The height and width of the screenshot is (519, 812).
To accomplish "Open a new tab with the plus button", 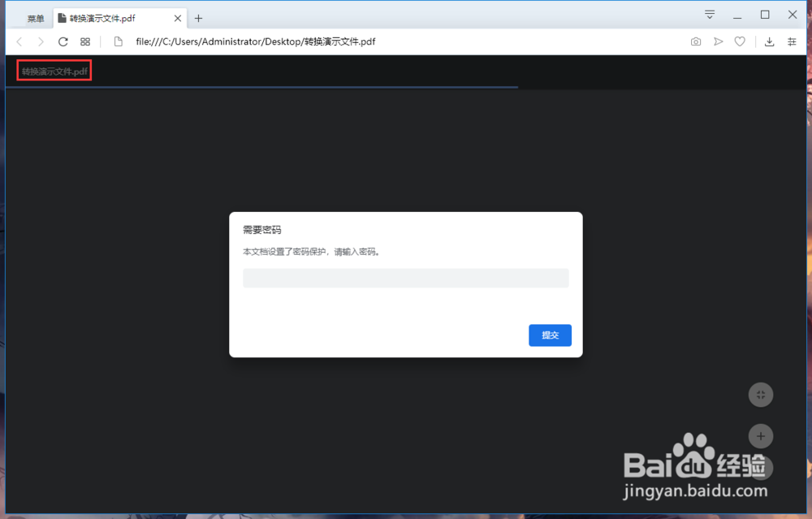I will [198, 17].
